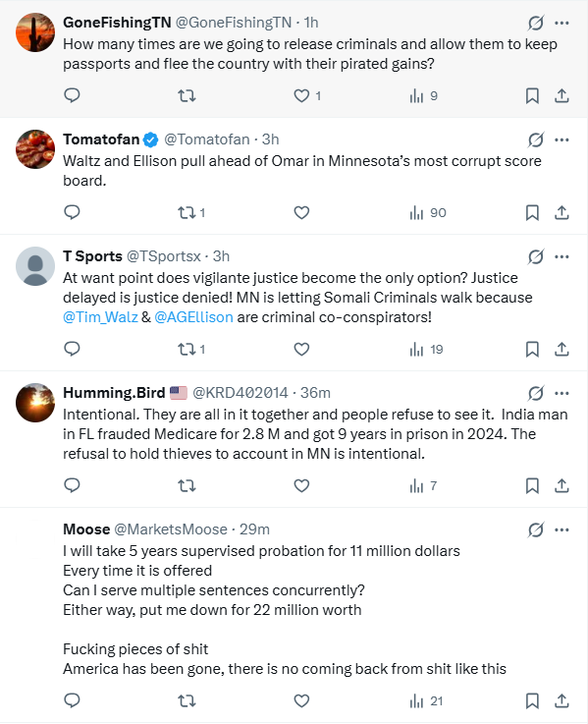
Task: Open the @AGEllison mention link
Action: [x=193, y=317]
